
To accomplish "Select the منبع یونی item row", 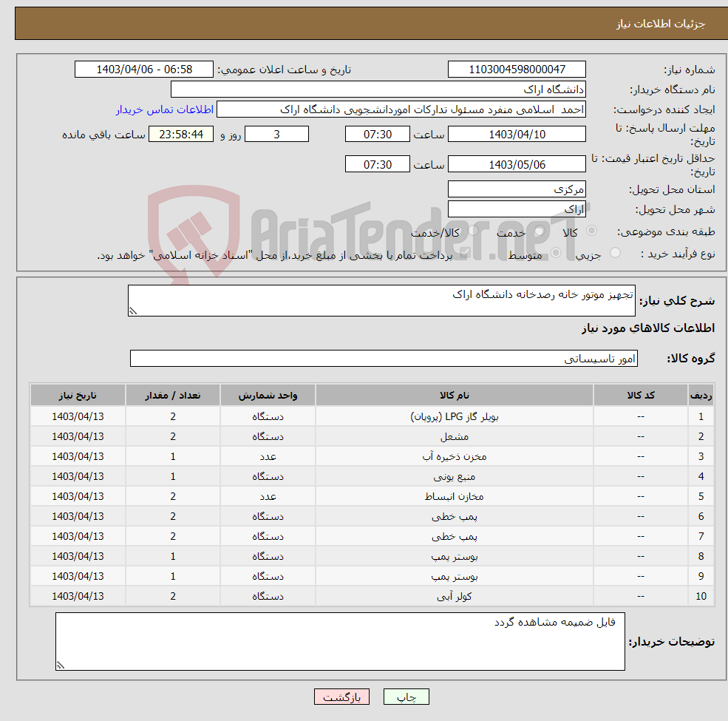I will [x=372, y=476].
